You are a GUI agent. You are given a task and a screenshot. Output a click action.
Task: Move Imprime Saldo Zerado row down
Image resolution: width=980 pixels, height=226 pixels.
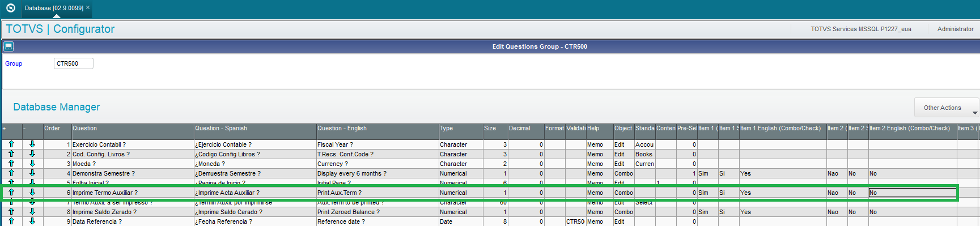(x=32, y=212)
